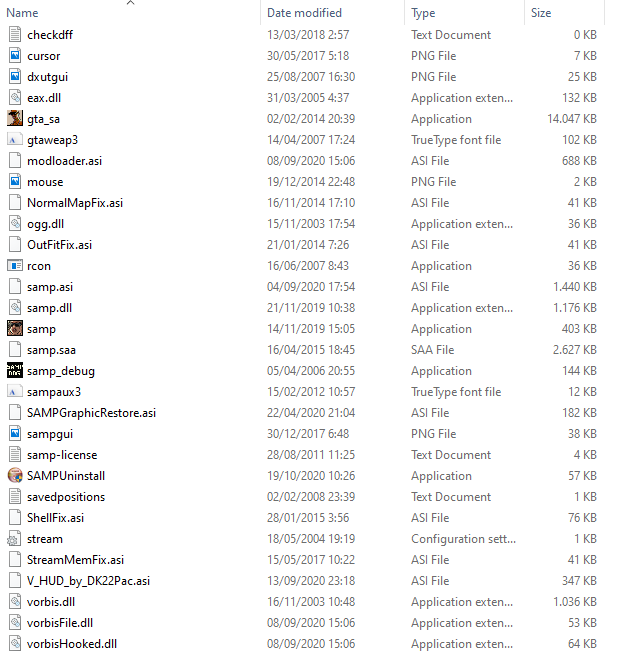Click the size value 688 KB

tap(580, 161)
